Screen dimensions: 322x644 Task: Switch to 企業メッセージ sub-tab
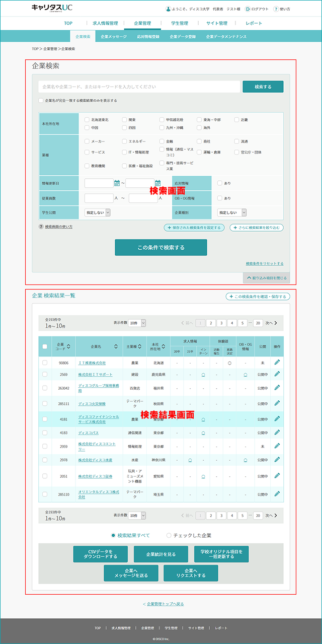tap(114, 36)
